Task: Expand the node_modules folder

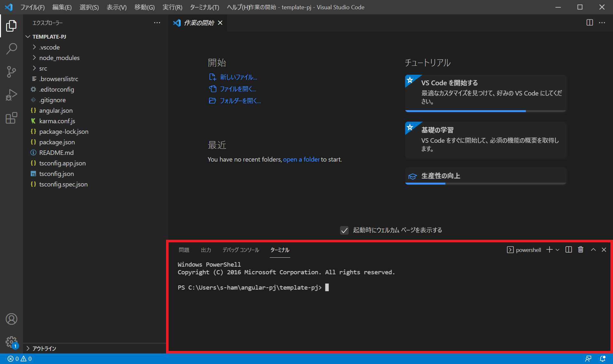Action: click(59, 58)
